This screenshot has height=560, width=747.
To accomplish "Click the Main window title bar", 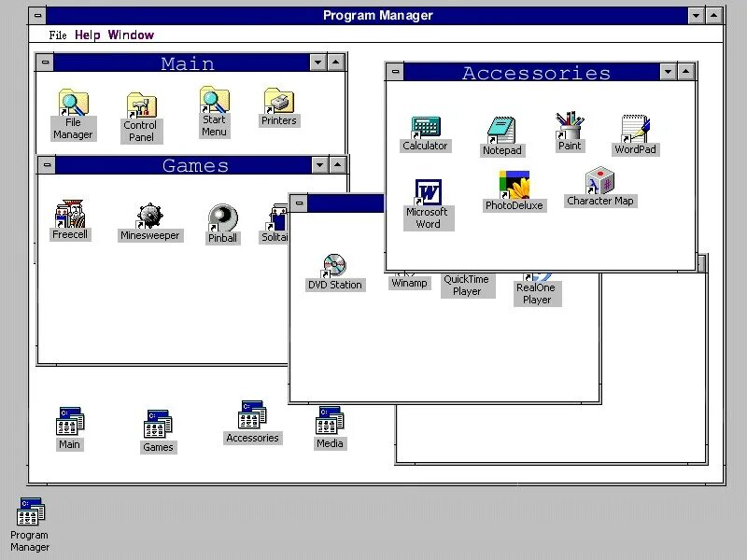I will click(181, 63).
